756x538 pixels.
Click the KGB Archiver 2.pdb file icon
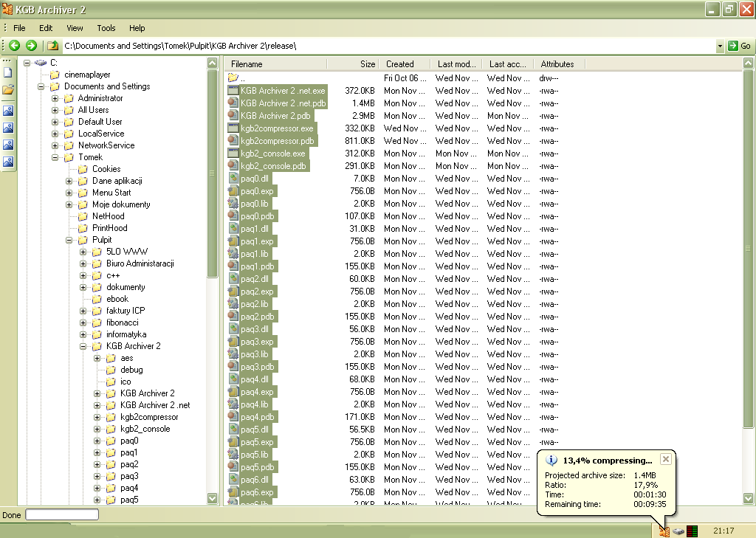point(233,116)
